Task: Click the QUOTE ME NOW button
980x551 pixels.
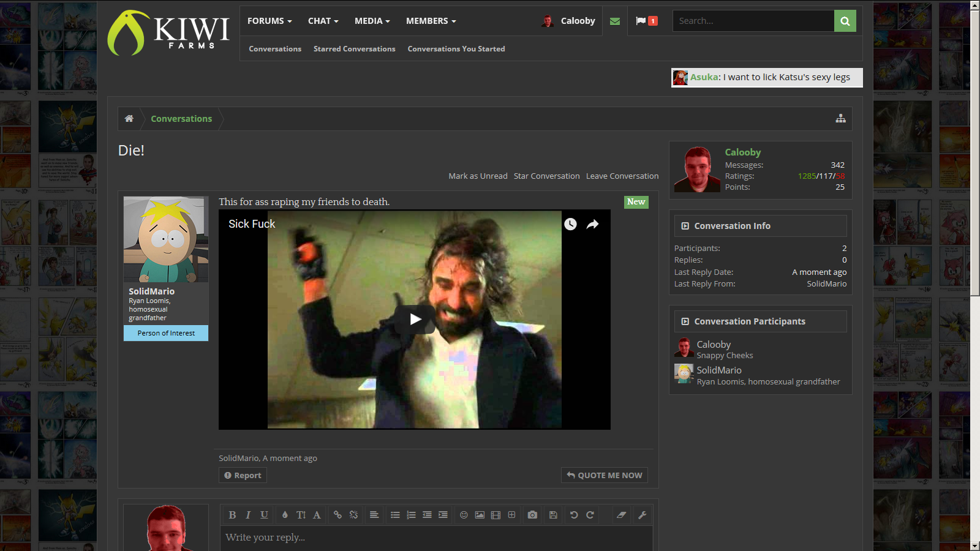Action: [x=605, y=476]
